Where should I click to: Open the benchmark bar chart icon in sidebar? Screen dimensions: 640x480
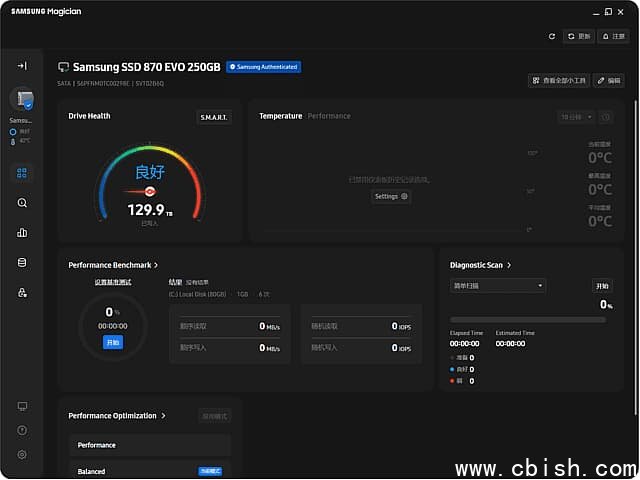point(22,233)
